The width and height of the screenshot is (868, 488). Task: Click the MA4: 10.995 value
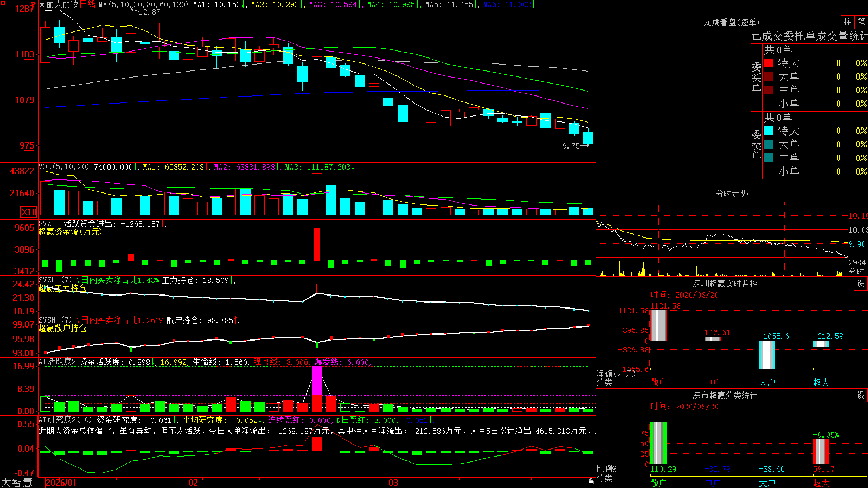(393, 4)
